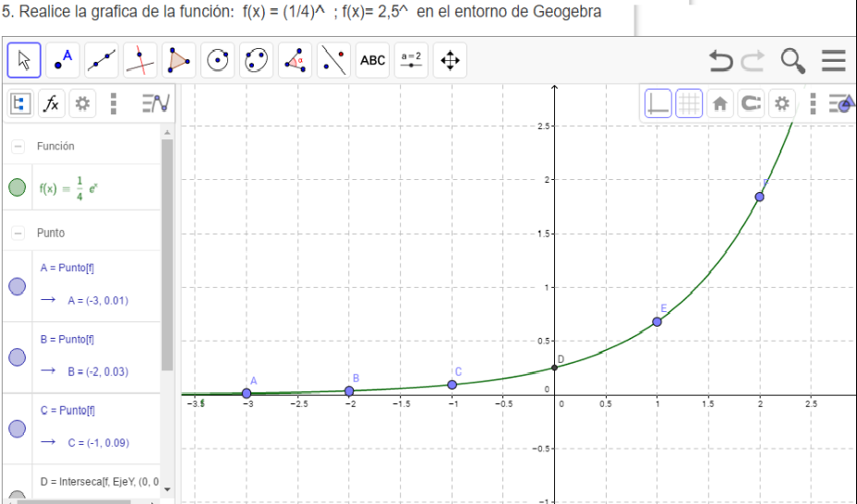Open the main hamburger menu
Image resolution: width=857 pixels, height=504 pixels.
(834, 60)
